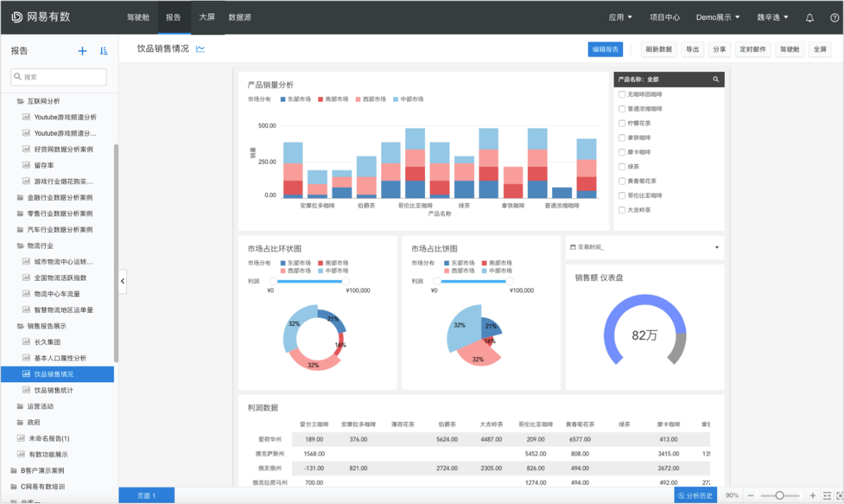Image resolution: width=844 pixels, height=504 pixels.
Task: Expand the 金融行业数据分析案例 folder
Action: (x=59, y=197)
